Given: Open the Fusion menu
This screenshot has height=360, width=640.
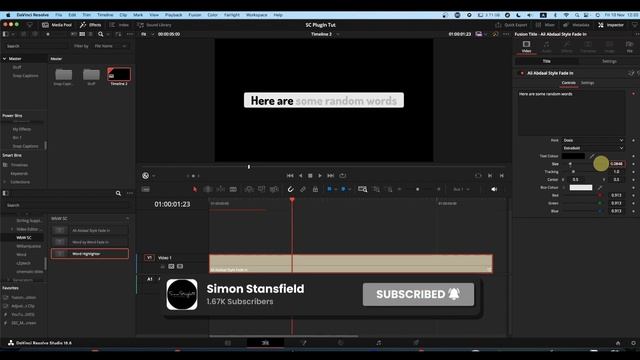Looking at the screenshot, I should pos(195,15).
